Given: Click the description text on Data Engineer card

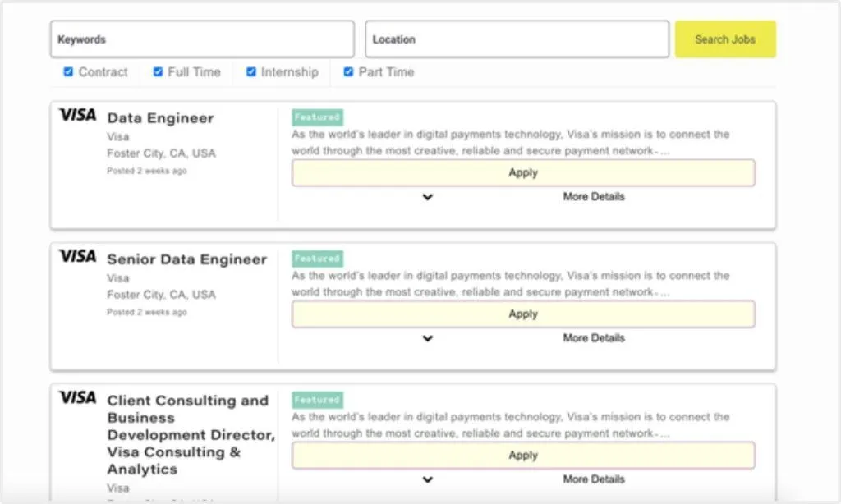Looking at the screenshot, I should coord(511,143).
